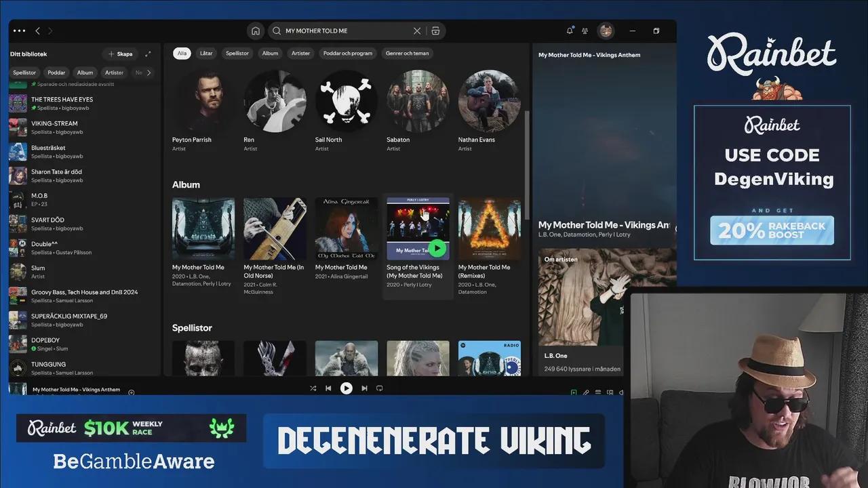The image size is (868, 488).
Task: Open the VIKING-STREAM playlist
Action: [85, 127]
